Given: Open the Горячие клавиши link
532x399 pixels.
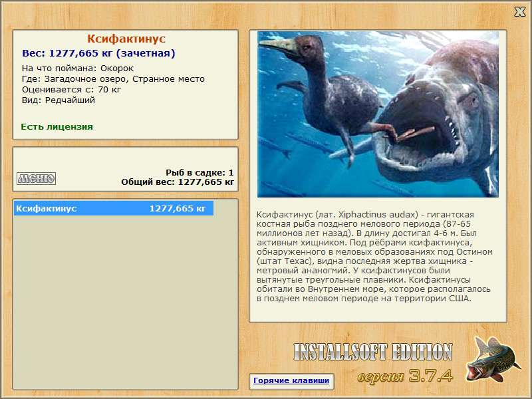Looking at the screenshot, I should coord(291,380).
